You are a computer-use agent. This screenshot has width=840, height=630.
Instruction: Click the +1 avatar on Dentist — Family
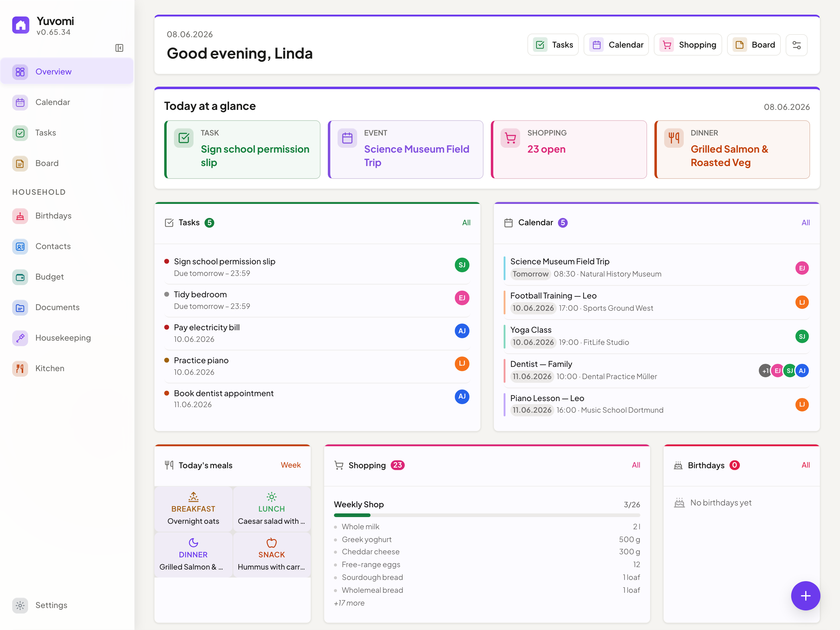pos(765,371)
